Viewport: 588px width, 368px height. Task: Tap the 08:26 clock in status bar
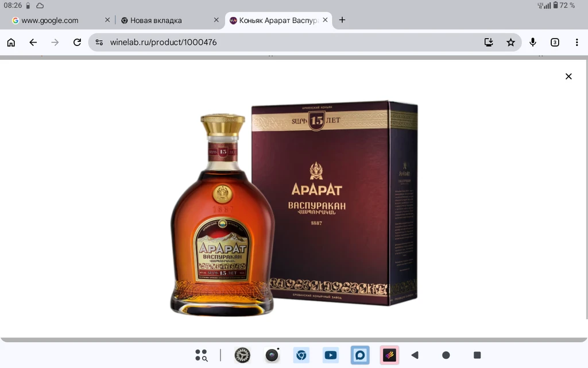click(x=13, y=5)
